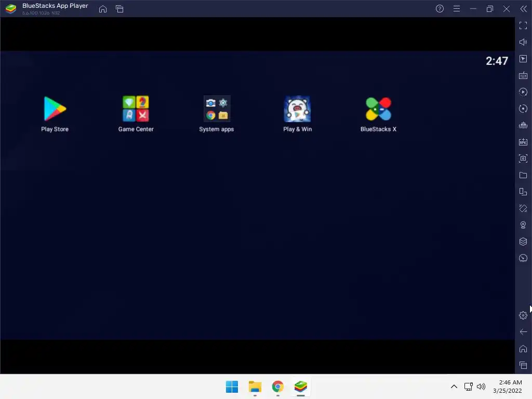The width and height of the screenshot is (532, 399).
Task: Click the recent apps icon in sidebar
Action: (x=523, y=365)
